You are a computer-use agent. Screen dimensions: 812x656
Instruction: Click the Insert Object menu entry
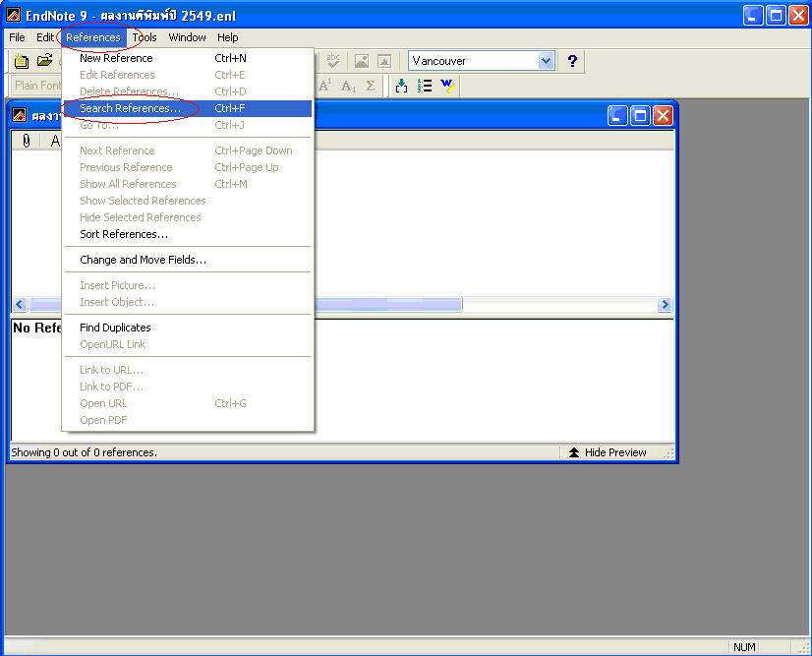(188, 302)
